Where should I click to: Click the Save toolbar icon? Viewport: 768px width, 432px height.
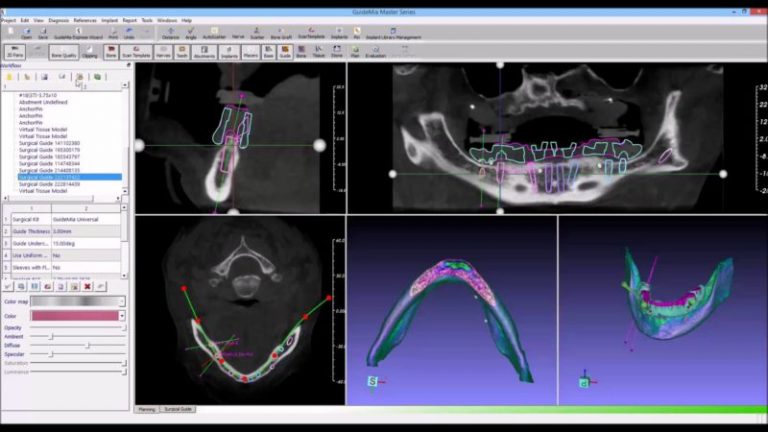(43, 33)
